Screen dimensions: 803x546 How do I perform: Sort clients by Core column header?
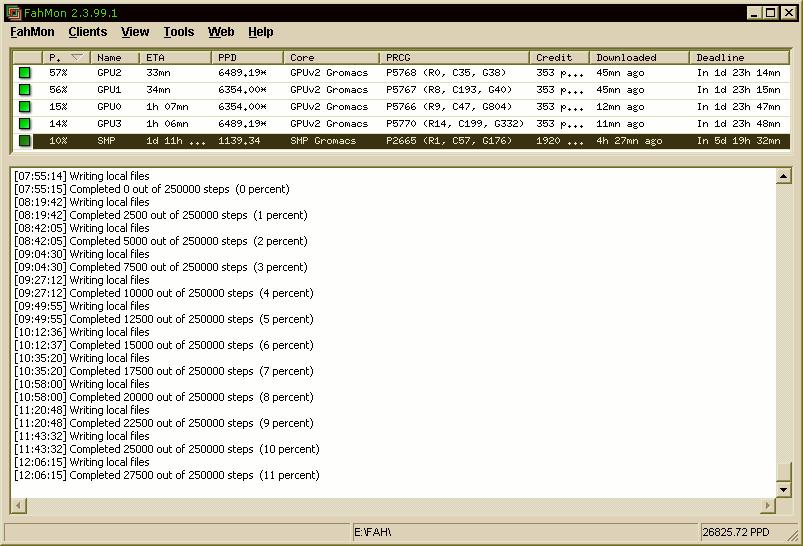(x=331, y=57)
